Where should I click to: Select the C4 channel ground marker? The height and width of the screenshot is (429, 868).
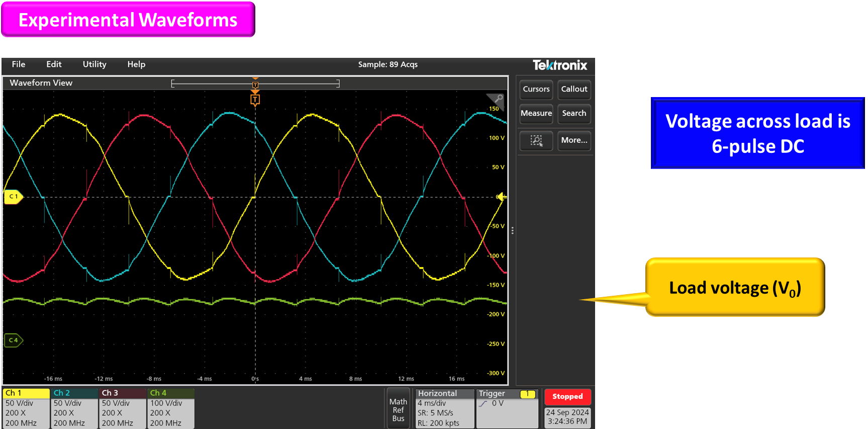point(13,340)
